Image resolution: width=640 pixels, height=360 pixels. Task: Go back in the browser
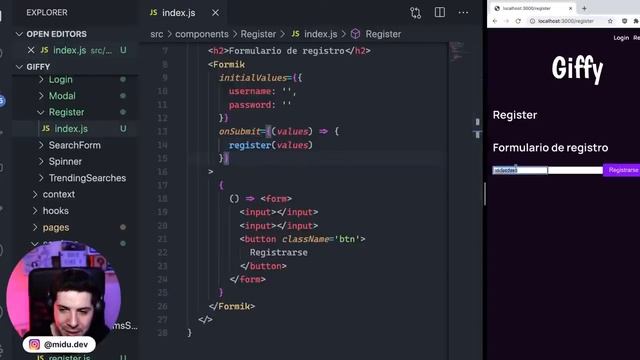495,21
